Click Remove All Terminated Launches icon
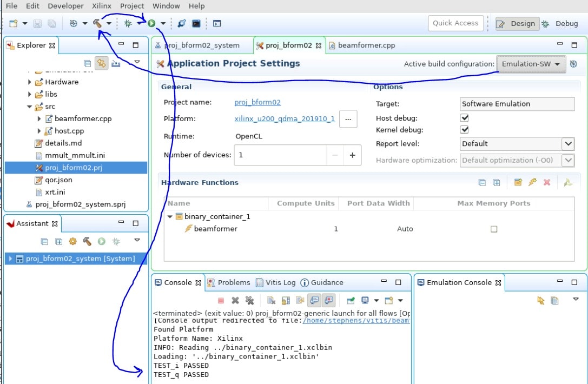 249,300
